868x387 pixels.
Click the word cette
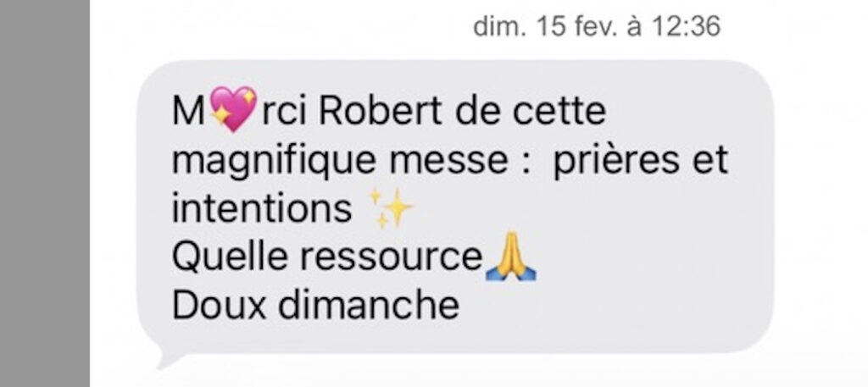(559, 112)
